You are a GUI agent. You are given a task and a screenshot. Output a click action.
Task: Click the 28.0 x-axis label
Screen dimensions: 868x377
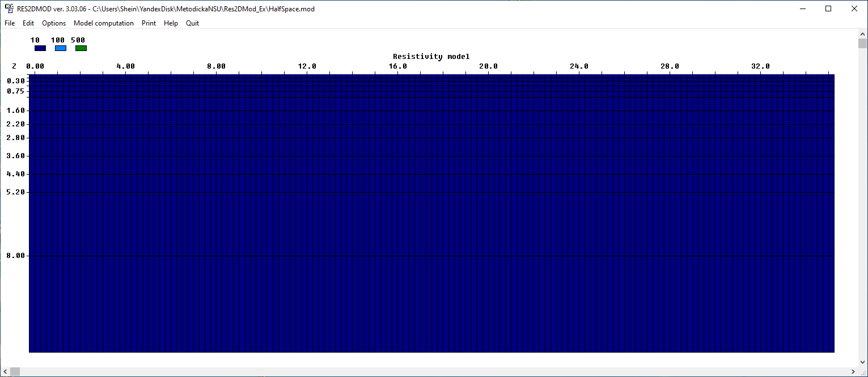[670, 66]
